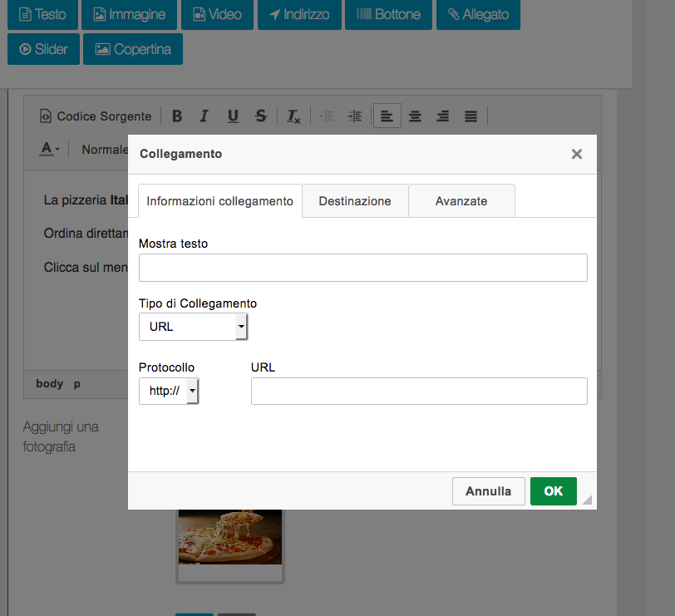
Task: Apply strikethrough formatting
Action: [x=261, y=116]
